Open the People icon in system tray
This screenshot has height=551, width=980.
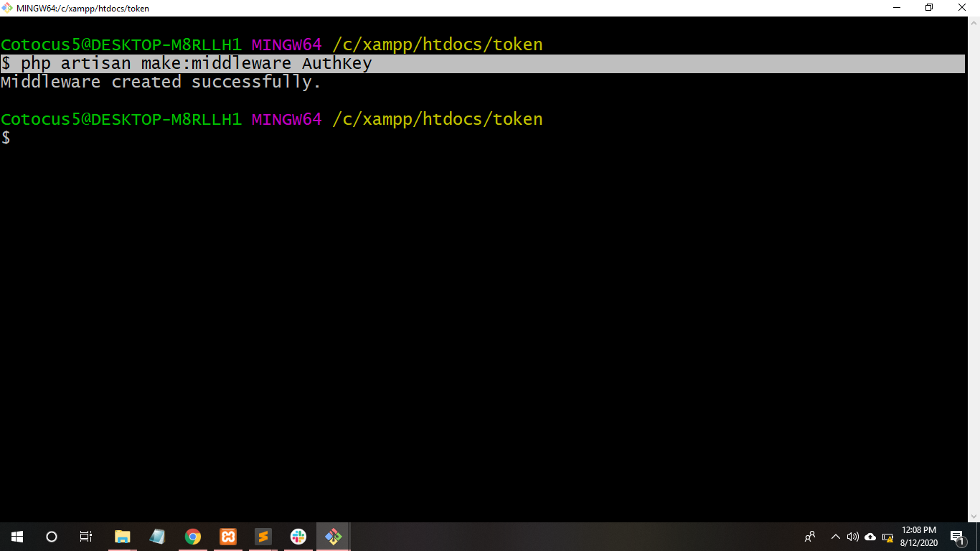tap(810, 537)
